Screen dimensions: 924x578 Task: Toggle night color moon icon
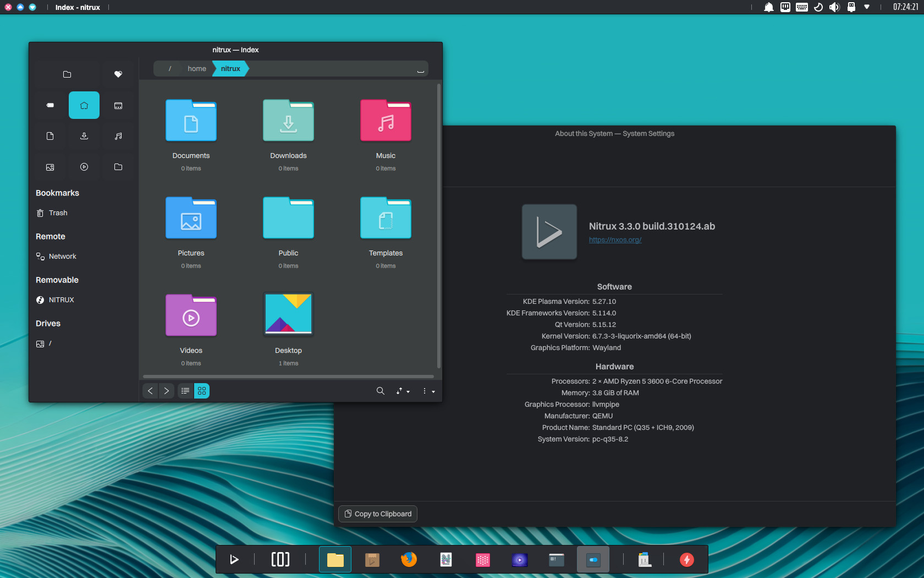coord(818,7)
